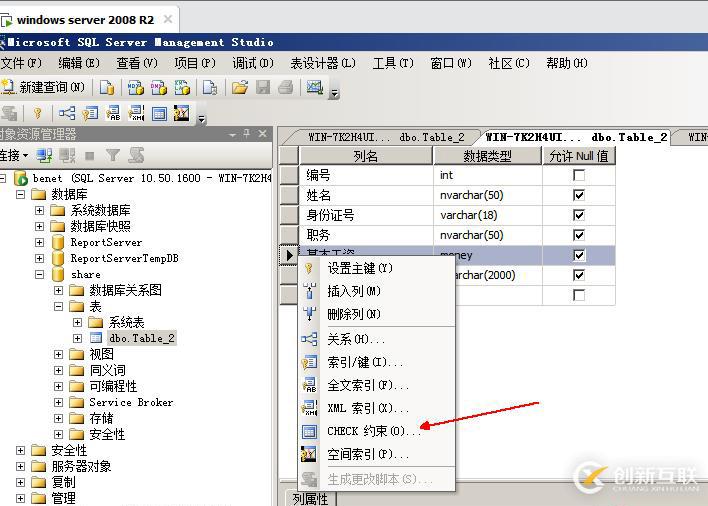Choose 设置主键(Y) from context menu
This screenshot has width=708, height=506.
pos(376,269)
